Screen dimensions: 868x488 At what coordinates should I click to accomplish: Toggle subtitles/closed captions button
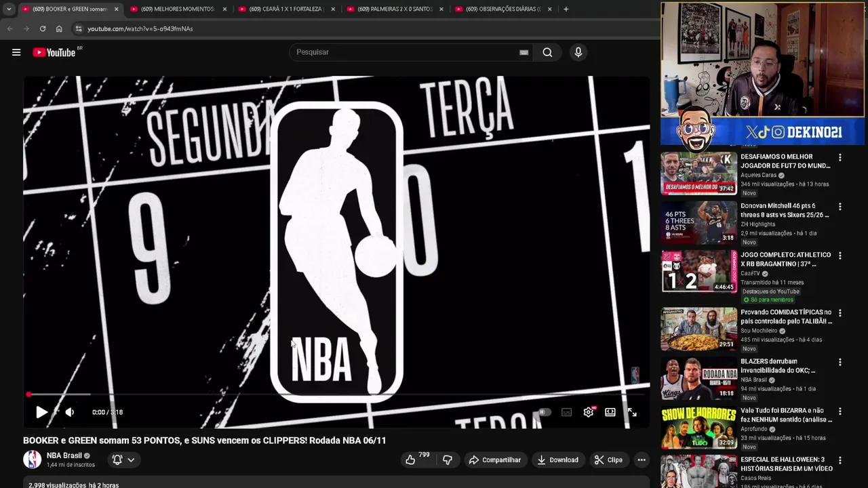[x=566, y=412]
